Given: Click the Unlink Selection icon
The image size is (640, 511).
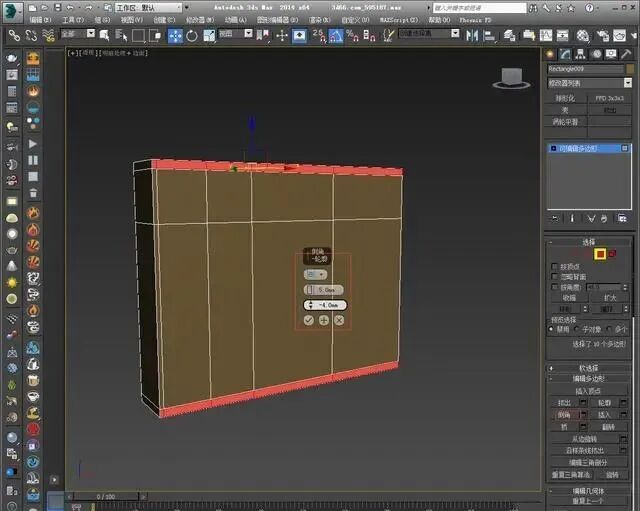Looking at the screenshot, I should point(31,36).
